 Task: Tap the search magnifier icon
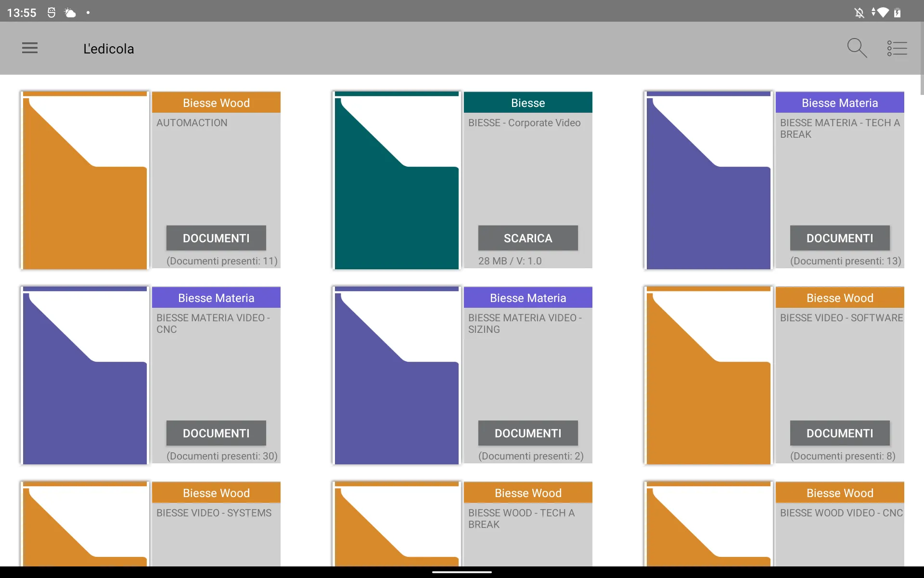click(x=857, y=48)
